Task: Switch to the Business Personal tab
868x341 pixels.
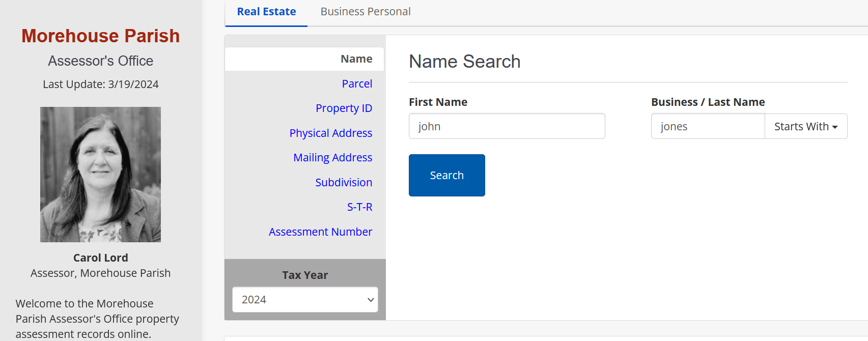Action: click(x=365, y=11)
